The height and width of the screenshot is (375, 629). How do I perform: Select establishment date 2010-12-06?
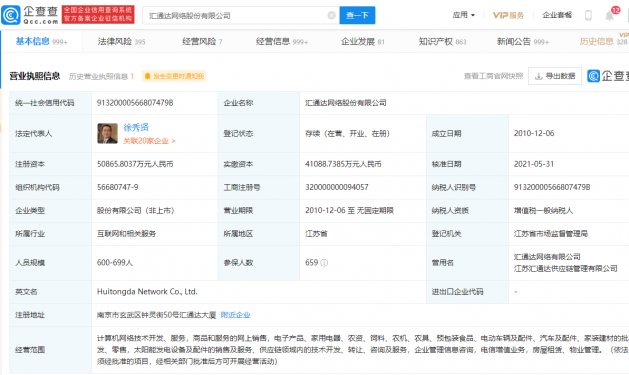534,133
